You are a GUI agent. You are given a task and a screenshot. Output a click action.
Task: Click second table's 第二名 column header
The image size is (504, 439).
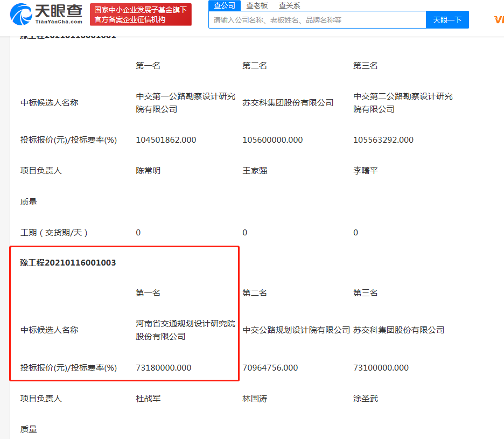click(255, 293)
